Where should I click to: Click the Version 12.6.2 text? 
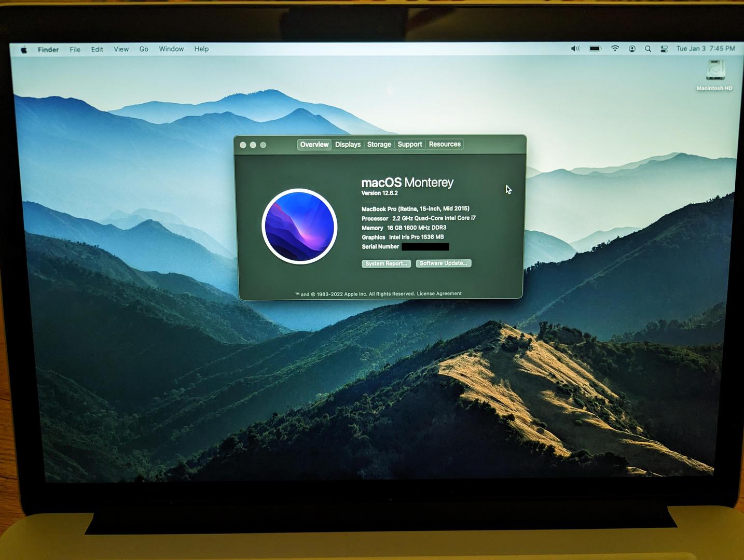(380, 193)
